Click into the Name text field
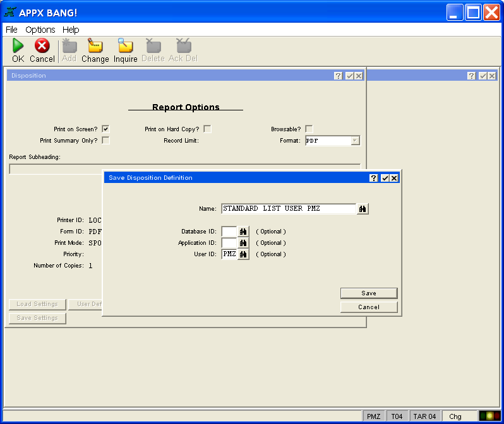 pyautogui.click(x=288, y=209)
